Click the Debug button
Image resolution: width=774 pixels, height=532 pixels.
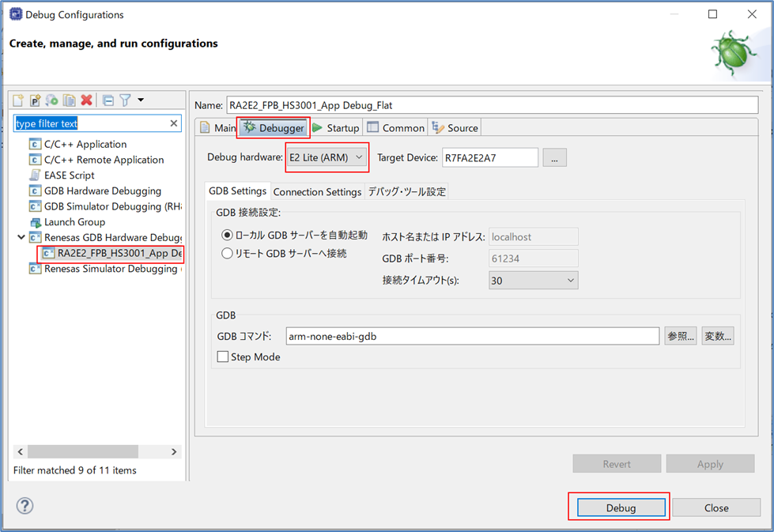621,507
